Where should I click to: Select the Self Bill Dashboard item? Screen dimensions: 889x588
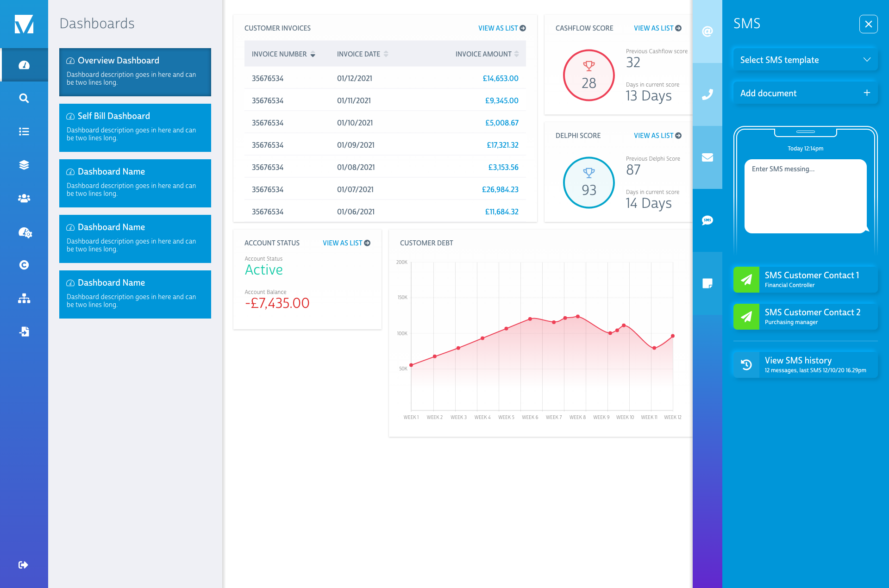[x=135, y=127]
